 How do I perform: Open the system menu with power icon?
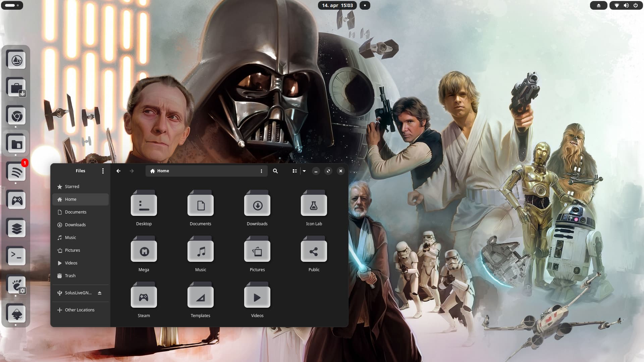pos(636,5)
